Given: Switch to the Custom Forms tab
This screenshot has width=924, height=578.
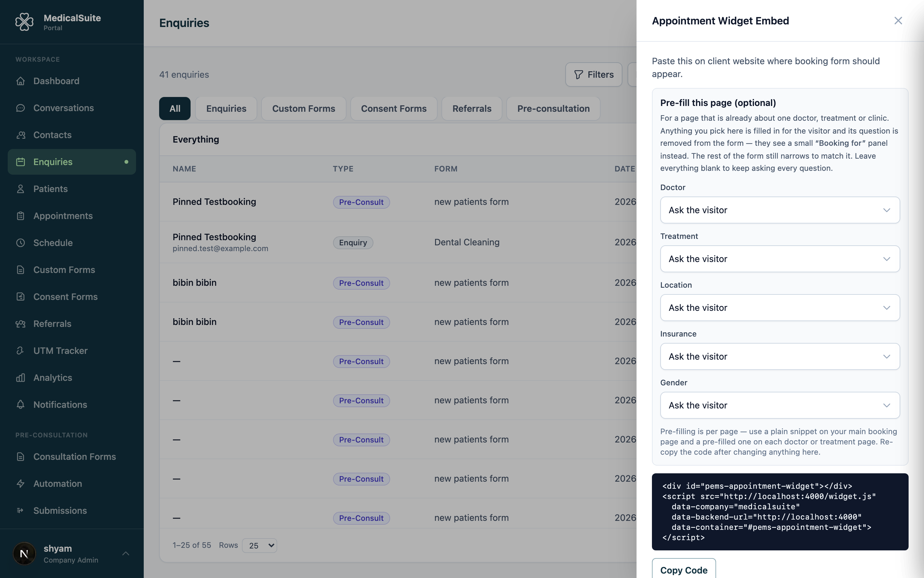Looking at the screenshot, I should click(304, 109).
